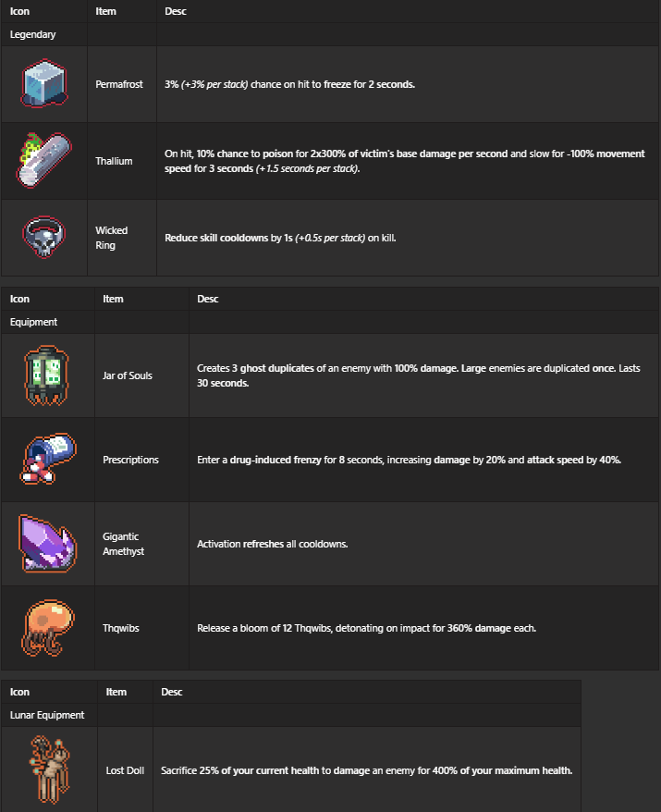This screenshot has height=812, width=661.
Task: Click the Gigantic Amethyst item name
Action: coord(123,544)
